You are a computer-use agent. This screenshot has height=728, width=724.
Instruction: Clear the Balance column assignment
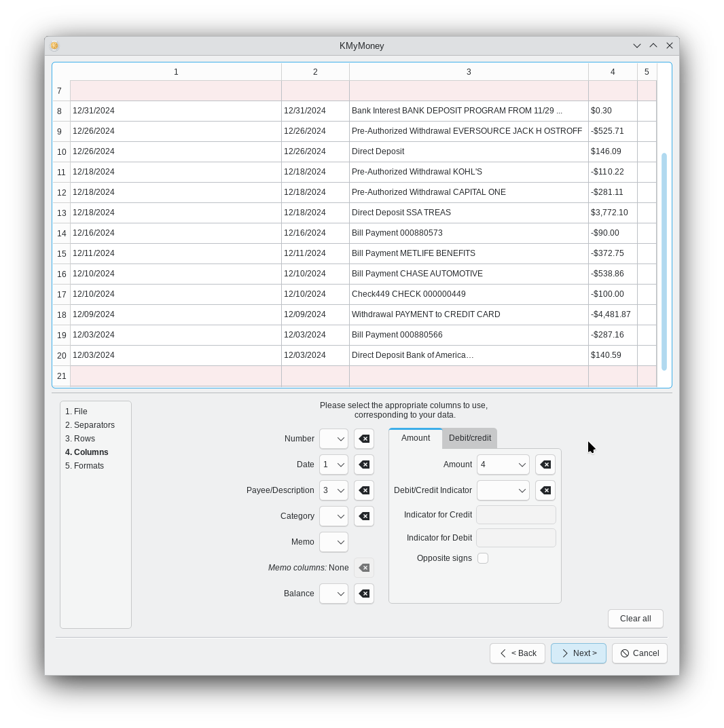click(x=363, y=594)
